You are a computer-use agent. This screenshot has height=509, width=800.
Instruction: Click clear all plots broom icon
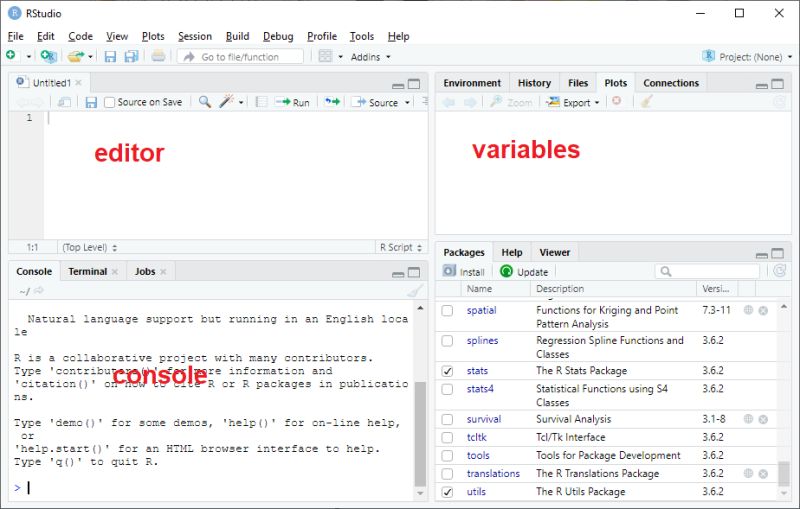[647, 101]
